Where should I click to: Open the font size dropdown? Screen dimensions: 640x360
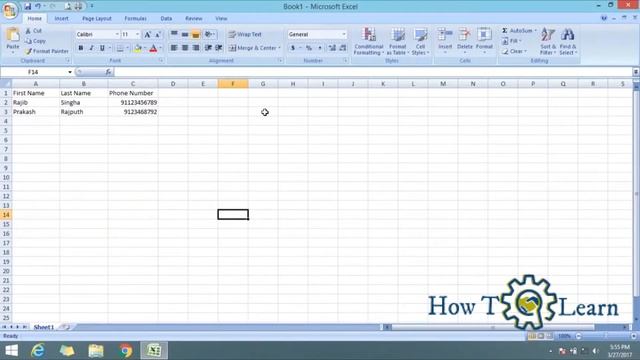pyautogui.click(x=138, y=35)
